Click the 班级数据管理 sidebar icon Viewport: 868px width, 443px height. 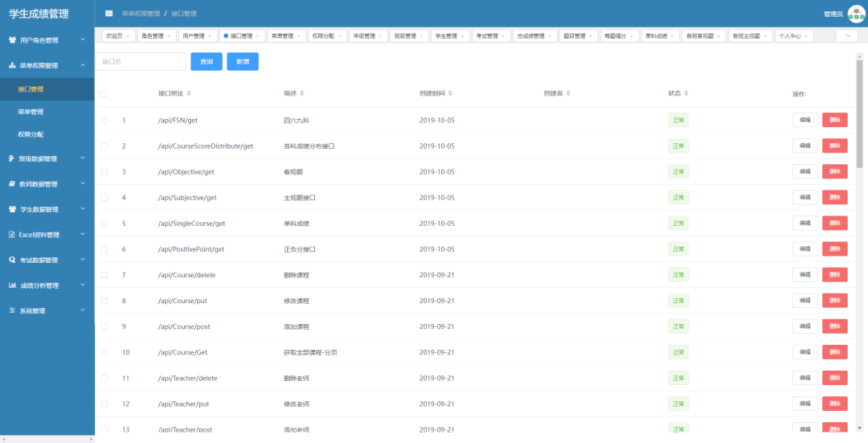[x=11, y=158]
